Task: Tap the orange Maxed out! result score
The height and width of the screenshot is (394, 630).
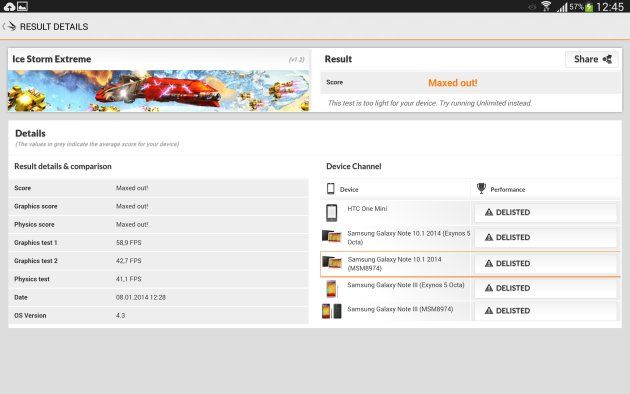Action: 453,83
